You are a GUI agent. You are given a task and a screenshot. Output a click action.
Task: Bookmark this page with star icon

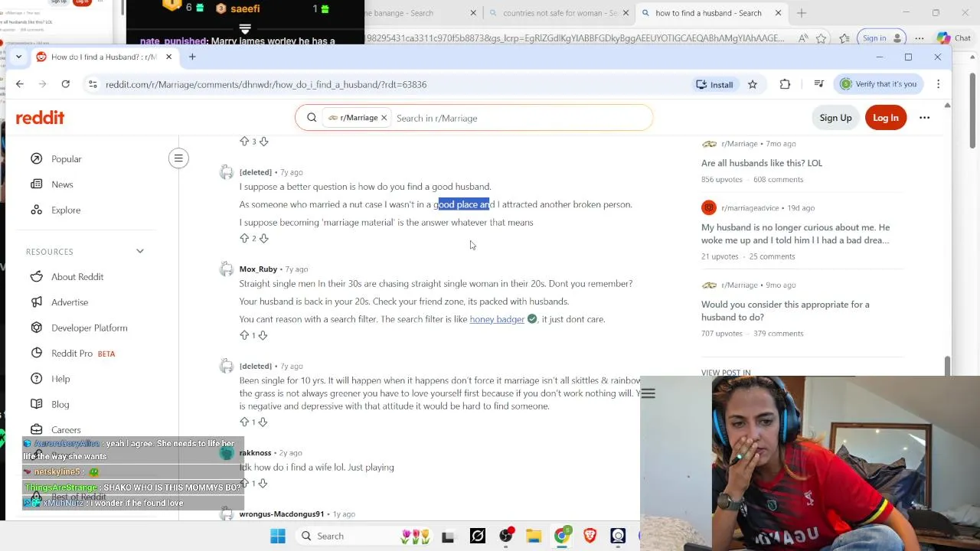click(x=753, y=84)
